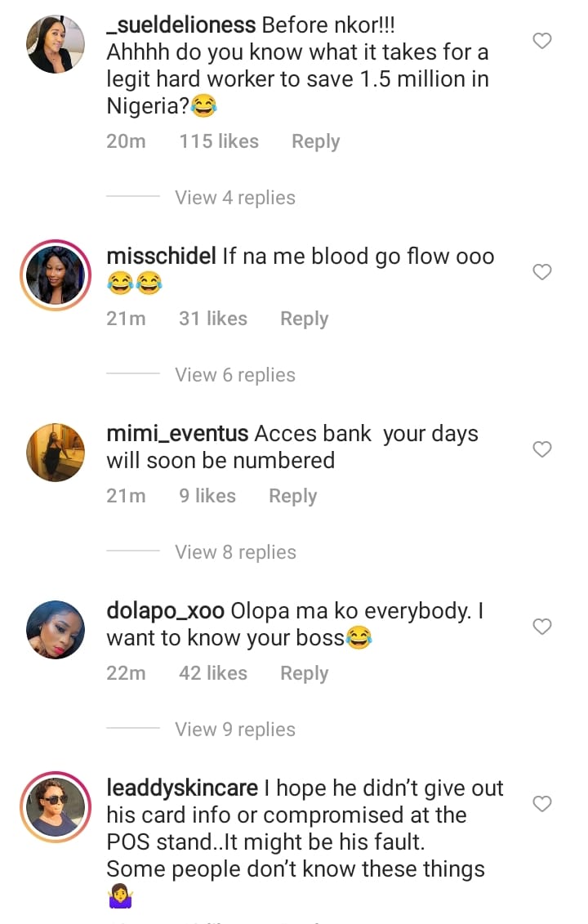Reply to misschidel's comment
Viewport: 588px width, 924px height.
[x=304, y=319]
